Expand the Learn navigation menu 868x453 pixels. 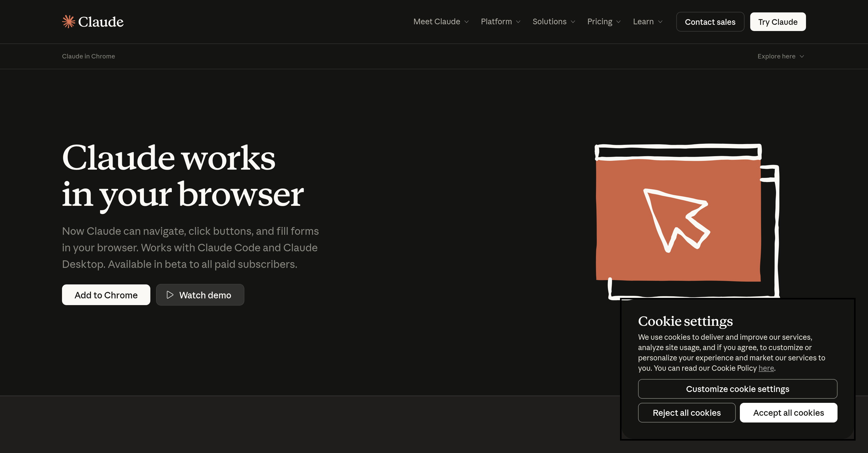[x=644, y=21]
